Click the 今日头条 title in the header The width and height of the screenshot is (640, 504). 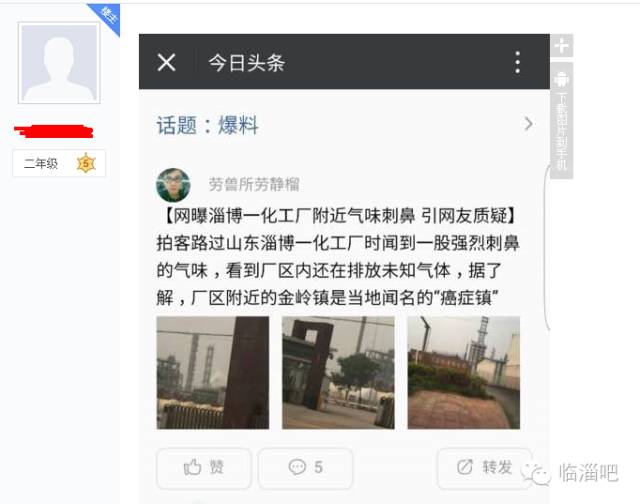click(x=247, y=63)
